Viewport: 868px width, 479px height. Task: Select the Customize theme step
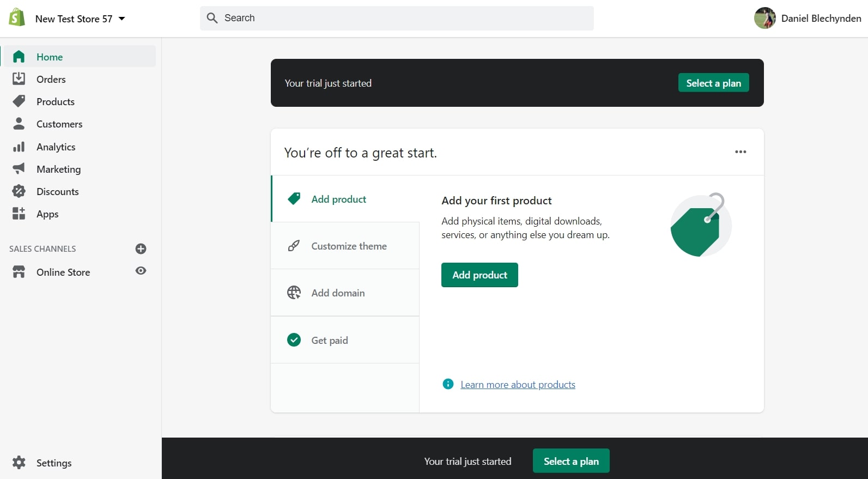(x=345, y=246)
